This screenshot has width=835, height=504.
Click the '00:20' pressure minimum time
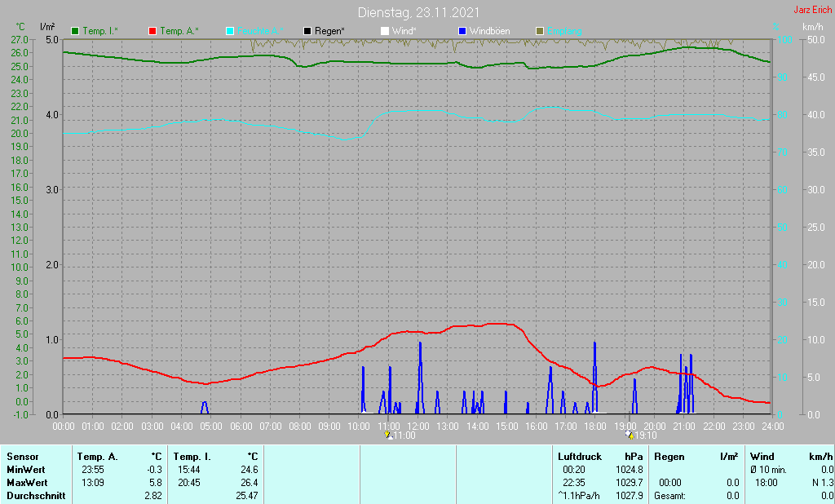pos(573,470)
